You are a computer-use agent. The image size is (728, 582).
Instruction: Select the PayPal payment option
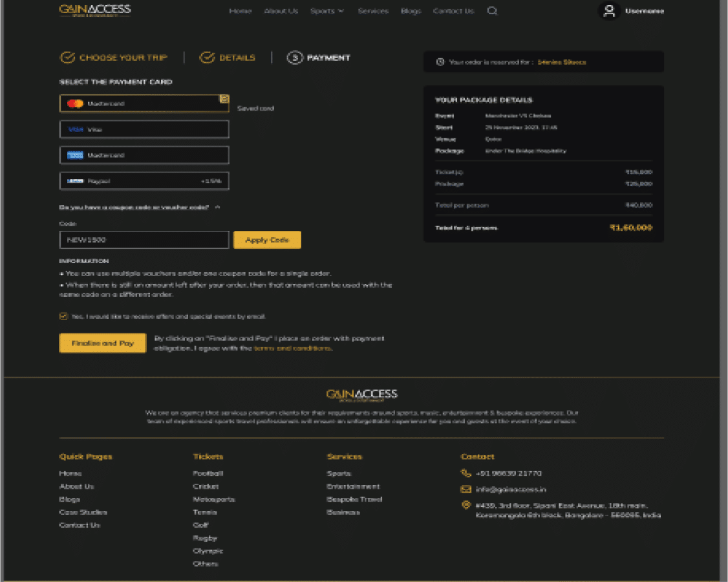point(144,180)
